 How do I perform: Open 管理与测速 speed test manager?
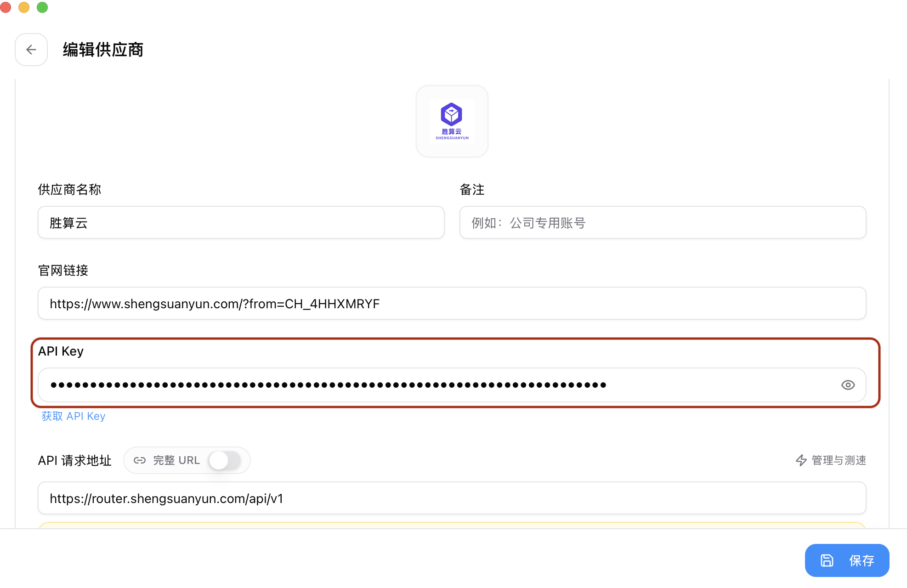coord(831,460)
